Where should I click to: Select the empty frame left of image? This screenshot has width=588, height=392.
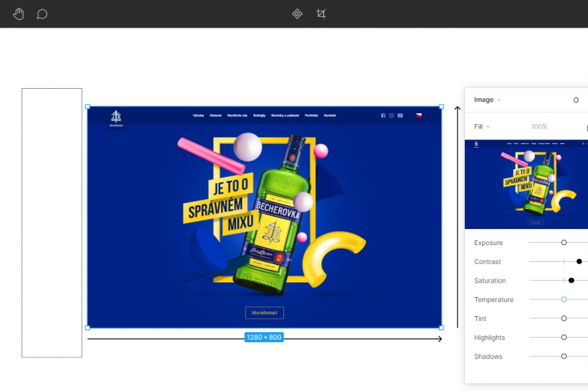click(x=52, y=223)
